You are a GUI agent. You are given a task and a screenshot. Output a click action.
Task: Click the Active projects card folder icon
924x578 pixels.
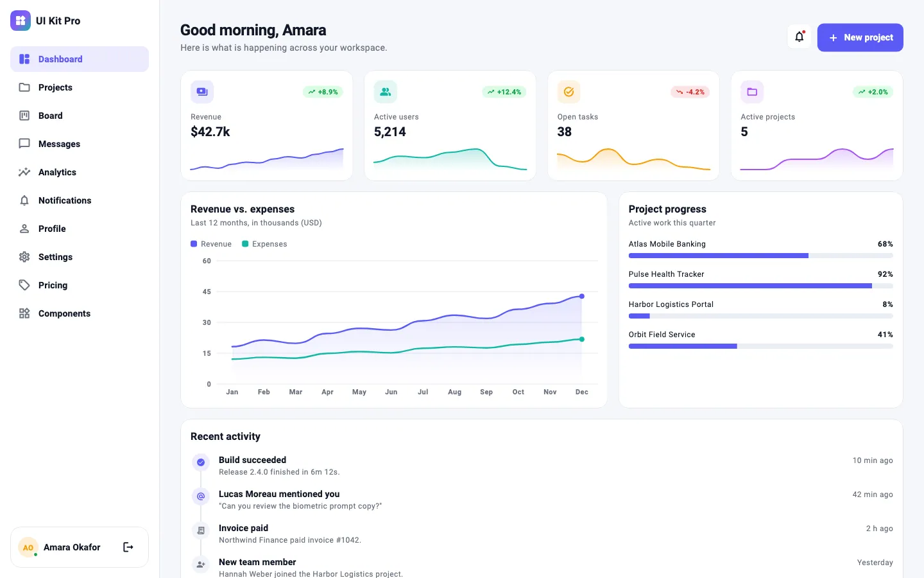pos(752,92)
